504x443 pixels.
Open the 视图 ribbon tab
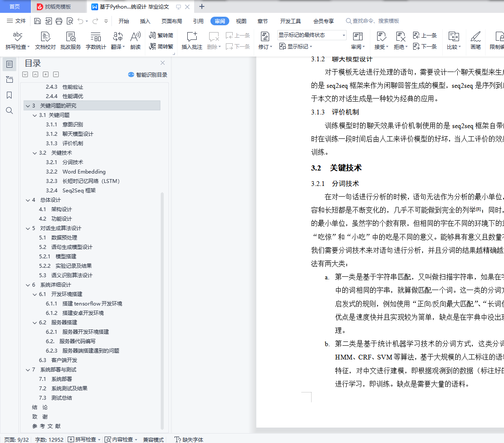coord(241,21)
